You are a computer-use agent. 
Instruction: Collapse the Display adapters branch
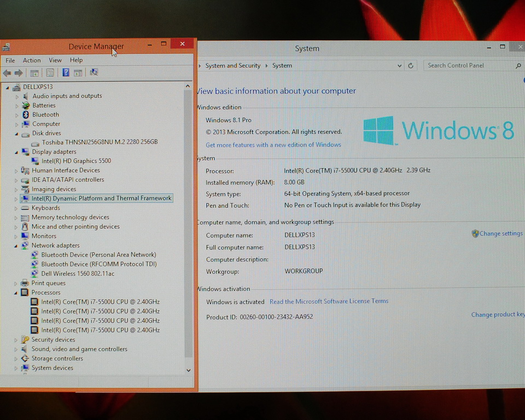pos(16,153)
